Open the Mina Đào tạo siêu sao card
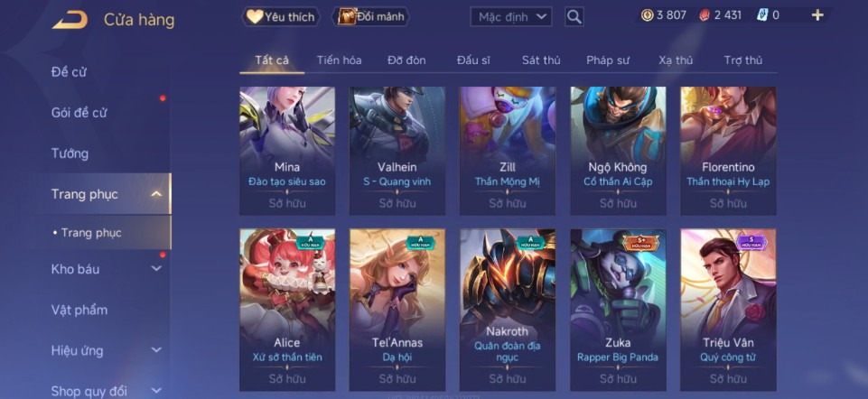 (x=286, y=151)
